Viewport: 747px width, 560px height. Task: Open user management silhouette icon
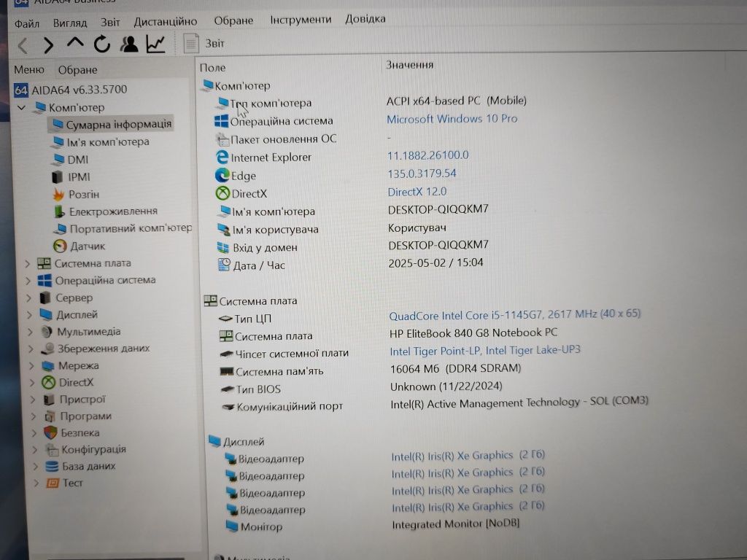coord(128,44)
